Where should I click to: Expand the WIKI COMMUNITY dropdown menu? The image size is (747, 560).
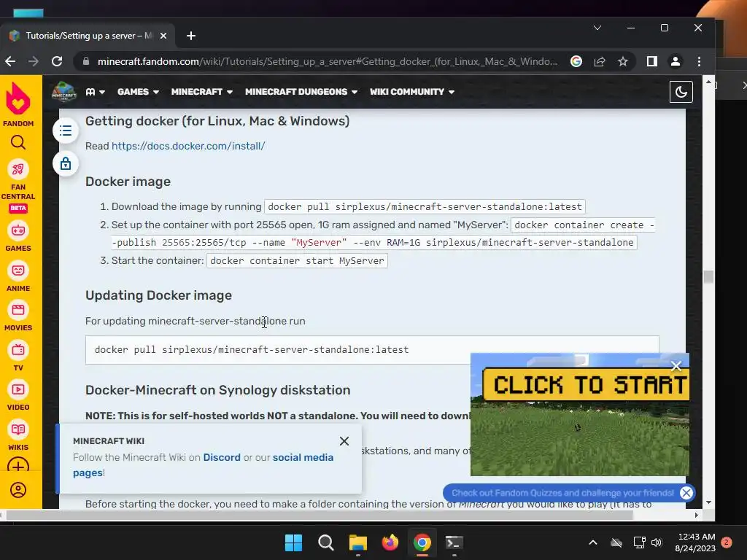coord(412,92)
